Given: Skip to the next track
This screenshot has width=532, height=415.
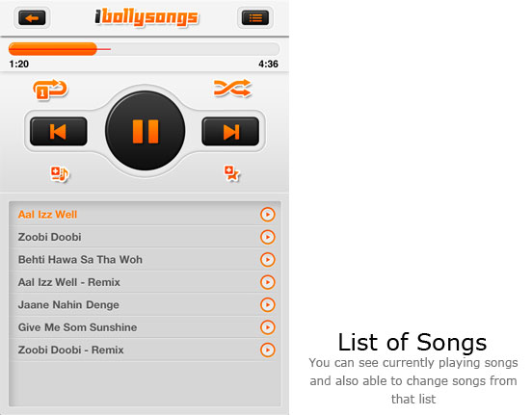Looking at the screenshot, I should (x=230, y=132).
